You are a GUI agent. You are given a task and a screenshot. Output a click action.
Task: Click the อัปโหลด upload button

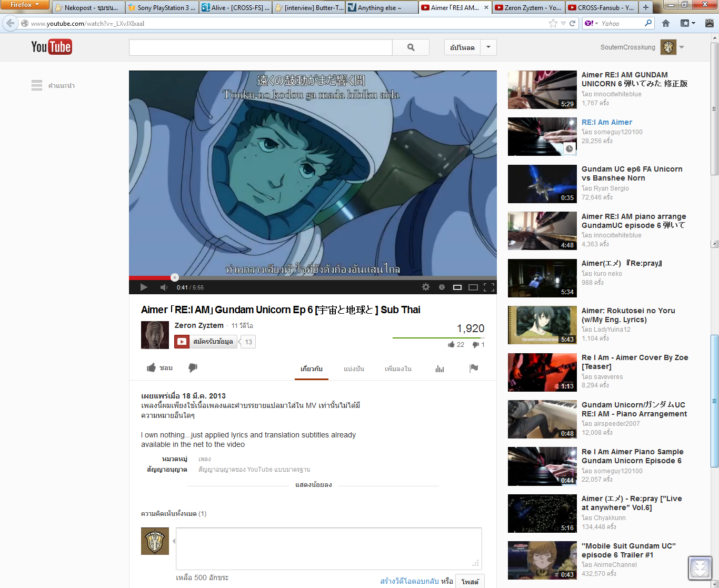[462, 47]
